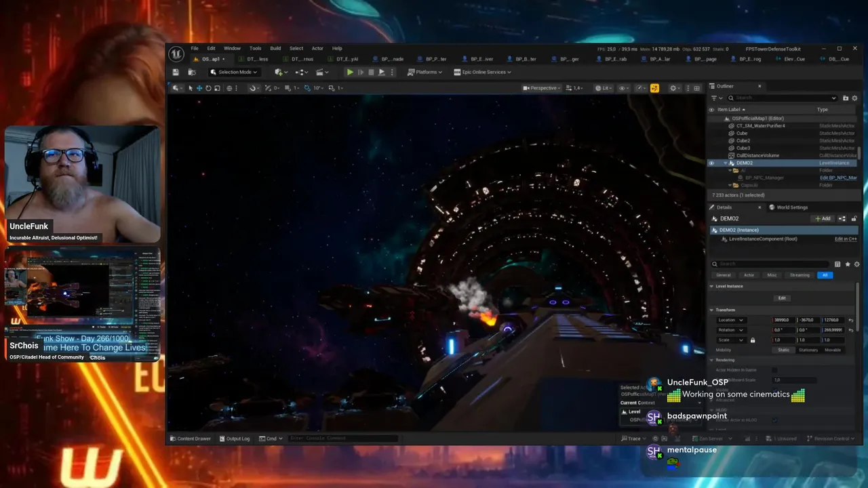This screenshot has height=488, width=868.
Task: Open rotation snap angle 10° dropdown
Action: (x=318, y=88)
